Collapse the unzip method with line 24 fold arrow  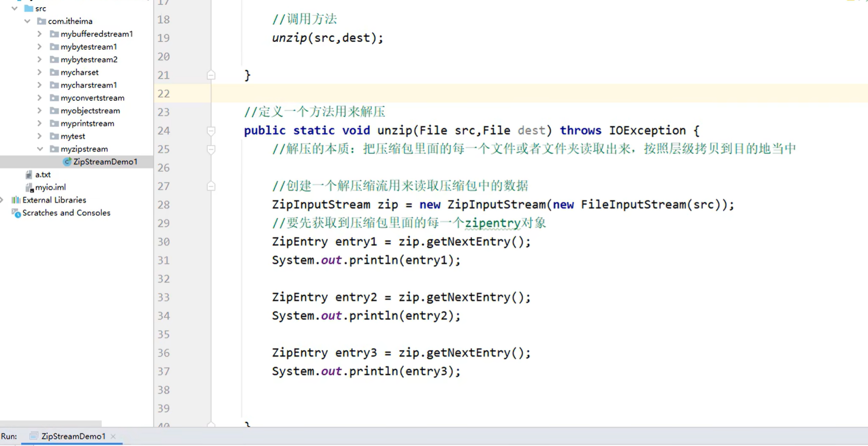[211, 130]
